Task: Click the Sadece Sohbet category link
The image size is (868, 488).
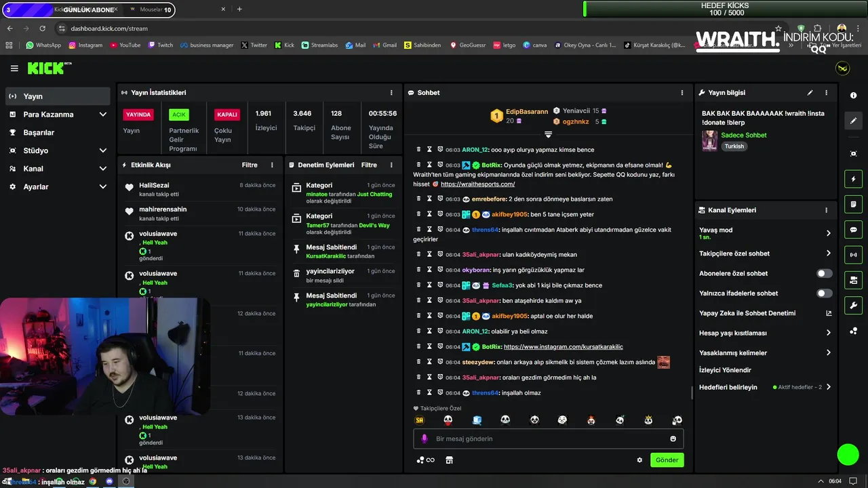Action: (743, 135)
